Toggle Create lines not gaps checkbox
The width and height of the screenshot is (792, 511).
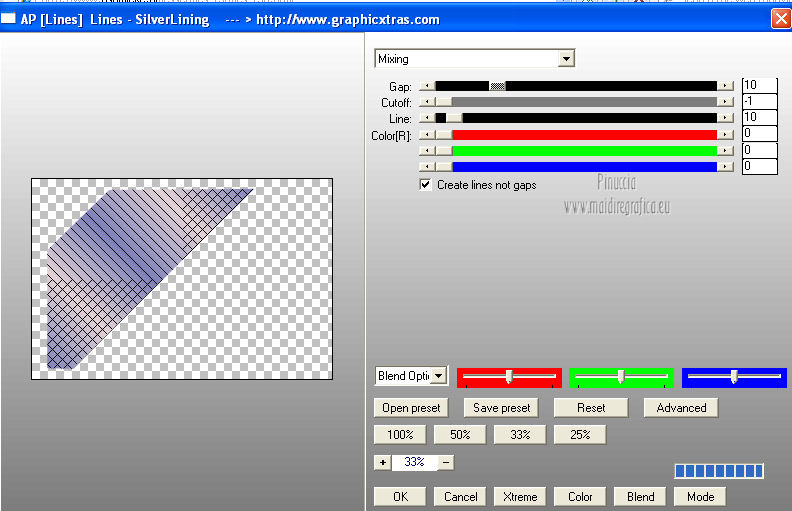click(x=425, y=185)
